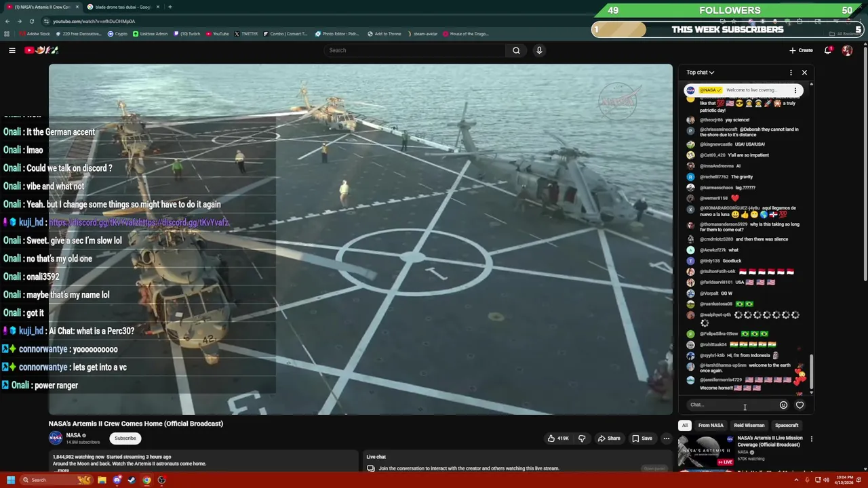Screen dimensions: 868x488
Task: Click the video title NASA's Artemis II Crew Comes Home
Action: 136,424
